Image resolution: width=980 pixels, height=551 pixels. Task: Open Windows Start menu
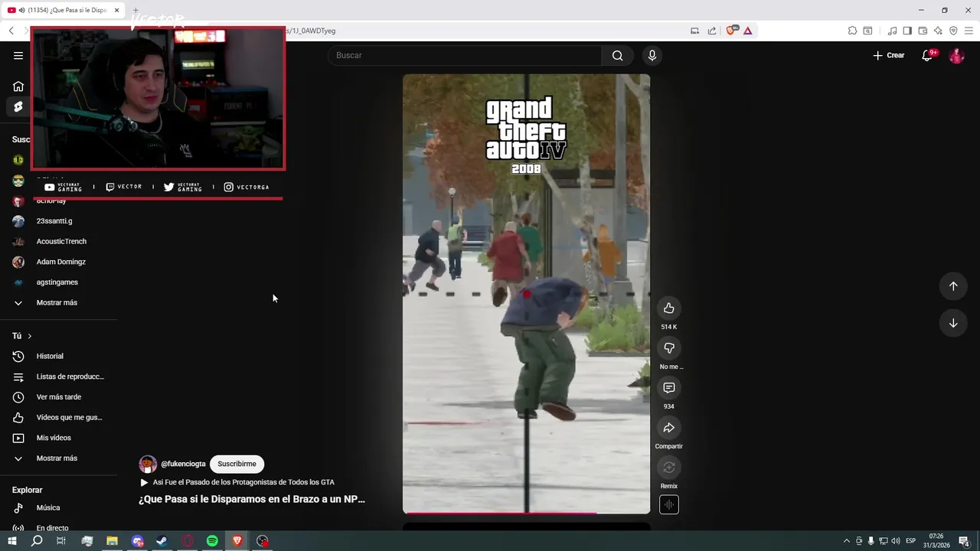pyautogui.click(x=12, y=541)
